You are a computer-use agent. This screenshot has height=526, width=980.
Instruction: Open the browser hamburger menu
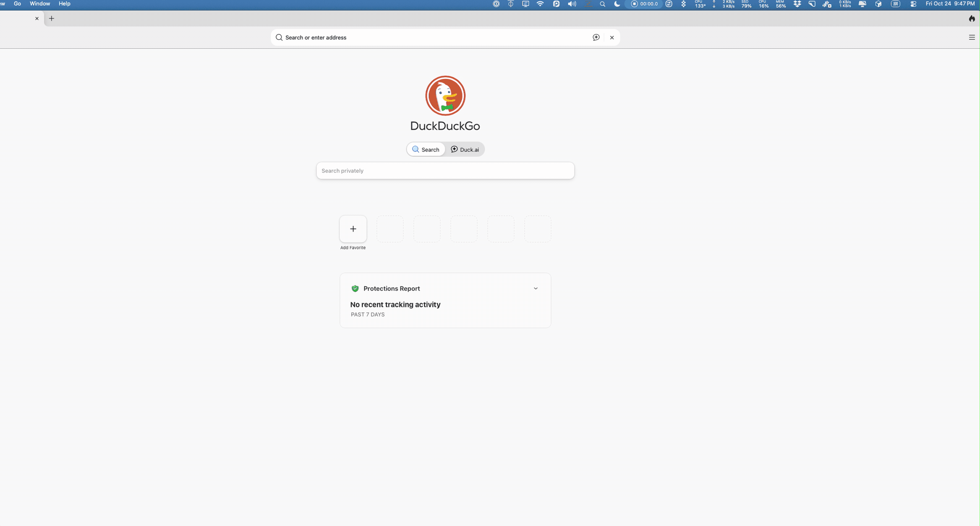(x=972, y=37)
